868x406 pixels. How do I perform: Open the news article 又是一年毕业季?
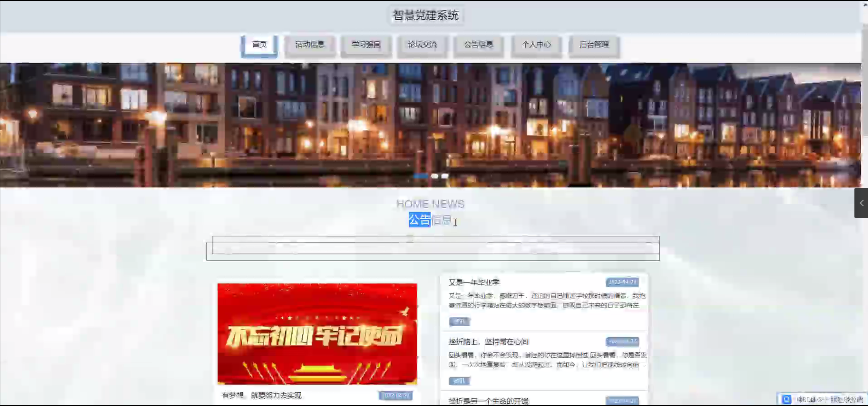pos(474,282)
